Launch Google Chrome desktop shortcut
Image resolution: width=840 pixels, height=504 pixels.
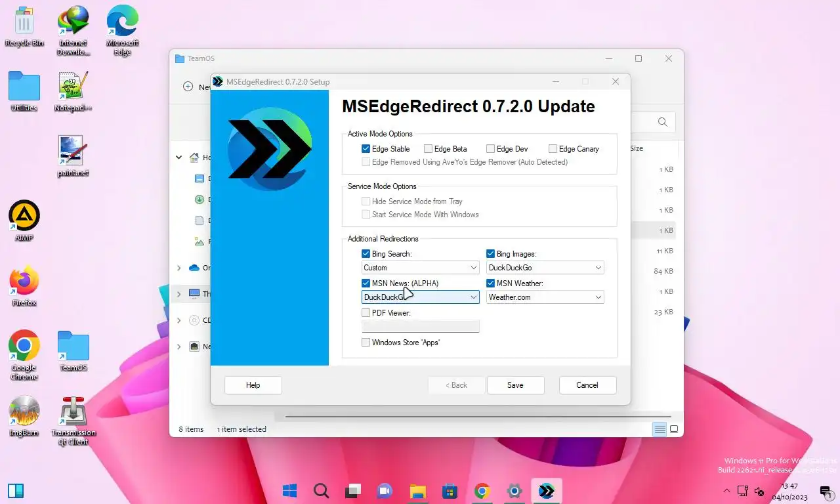tap(24, 355)
